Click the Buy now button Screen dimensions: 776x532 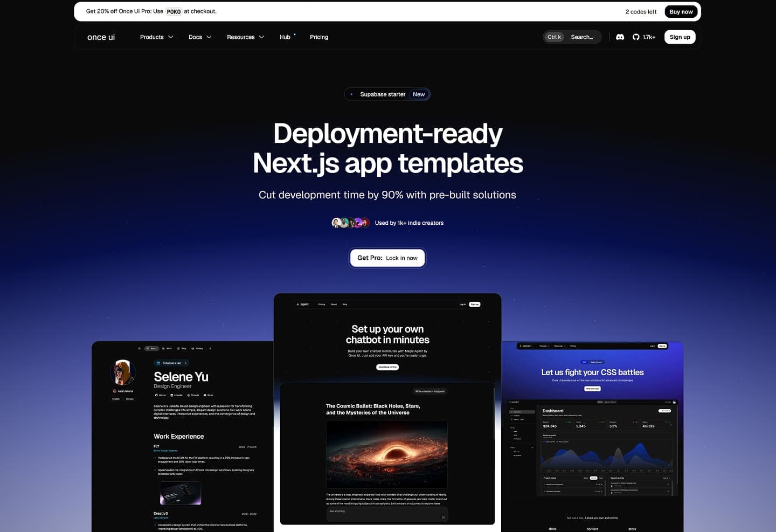[681, 12]
